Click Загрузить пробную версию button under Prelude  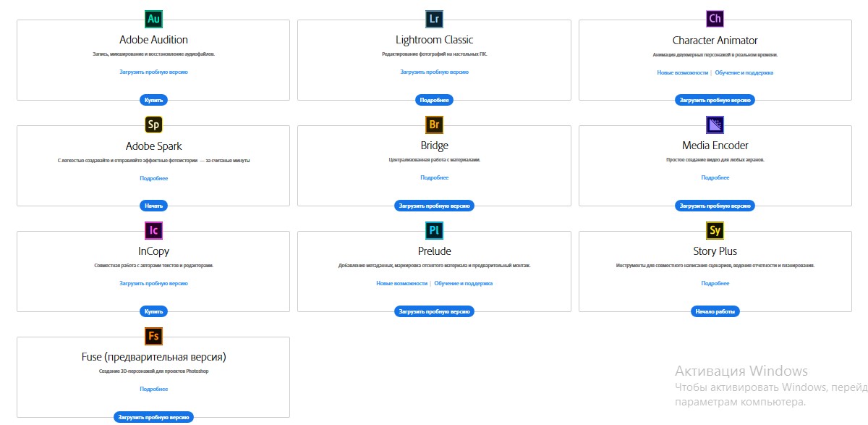434,311
